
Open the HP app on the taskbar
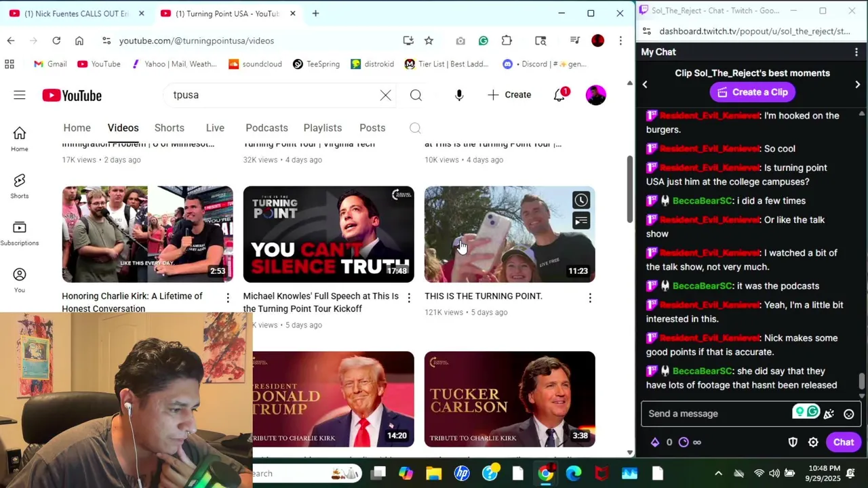[462, 473]
